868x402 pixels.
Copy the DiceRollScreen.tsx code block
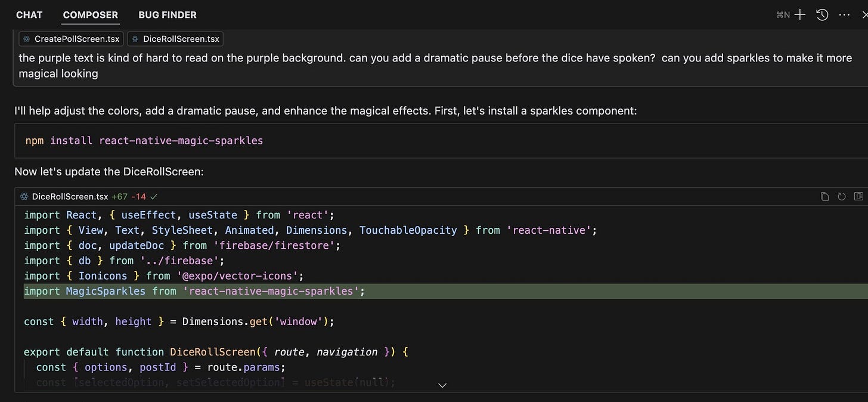pyautogui.click(x=825, y=196)
